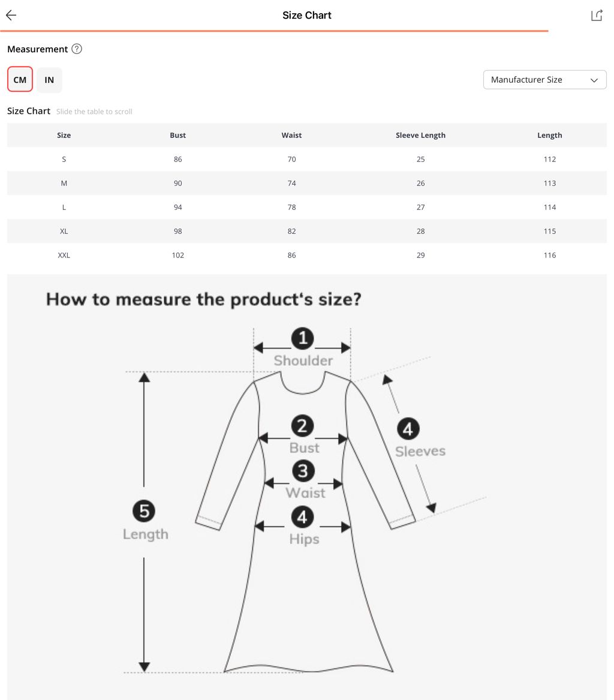Click the numbered 5 Length marker
Viewport: 614px width, 700px height.
(144, 510)
